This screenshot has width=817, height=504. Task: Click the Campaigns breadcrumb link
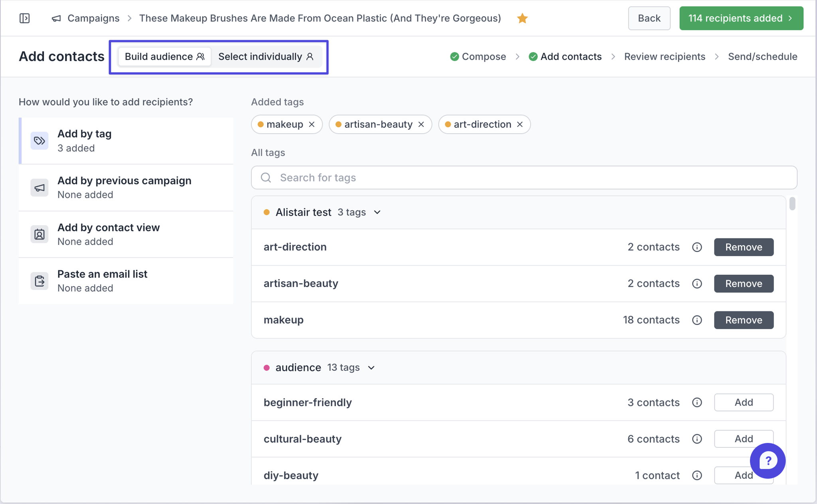pyautogui.click(x=93, y=18)
